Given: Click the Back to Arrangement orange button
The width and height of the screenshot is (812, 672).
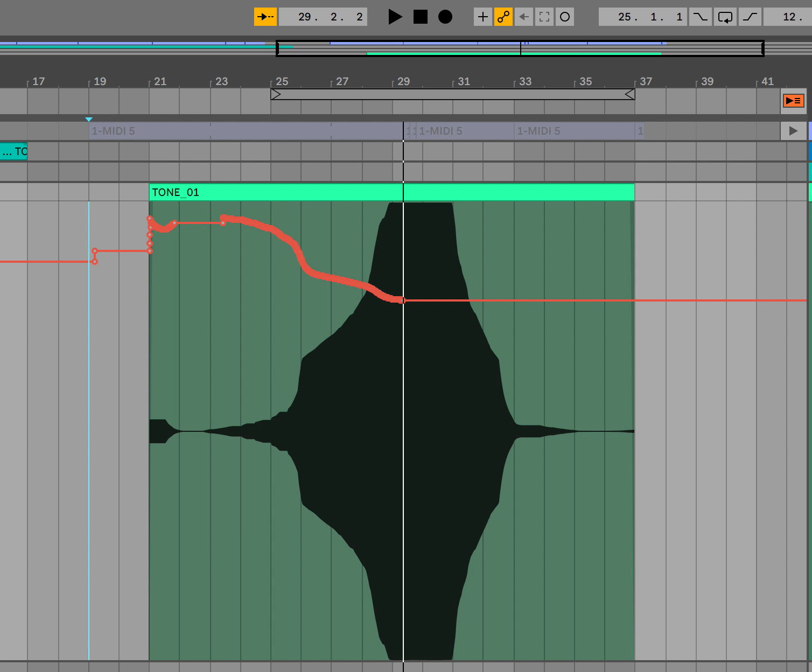Looking at the screenshot, I should click(793, 101).
